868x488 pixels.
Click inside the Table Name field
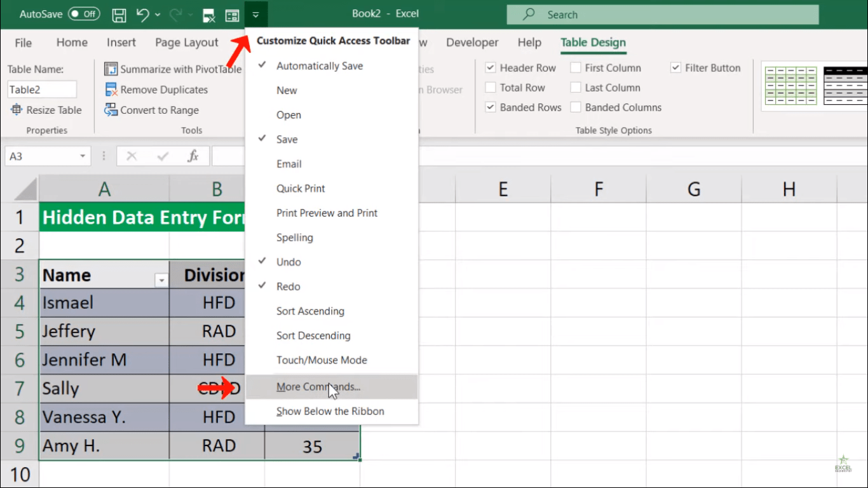coord(41,89)
